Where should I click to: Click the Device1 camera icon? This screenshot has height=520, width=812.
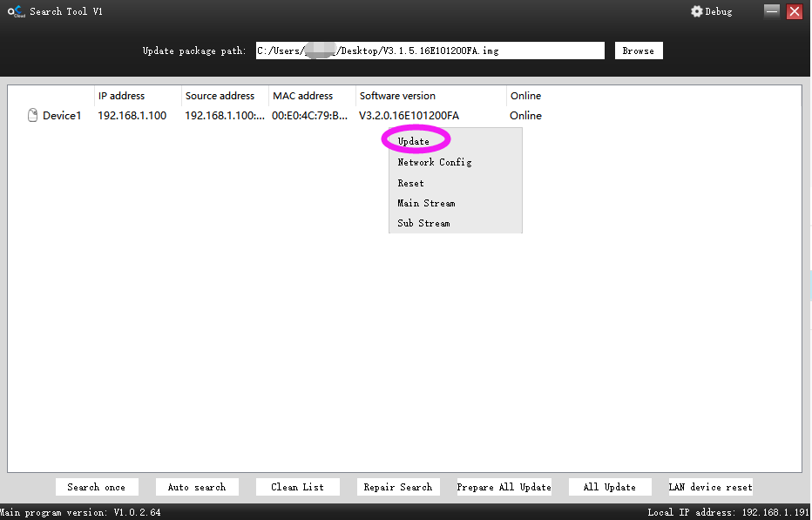click(32, 116)
